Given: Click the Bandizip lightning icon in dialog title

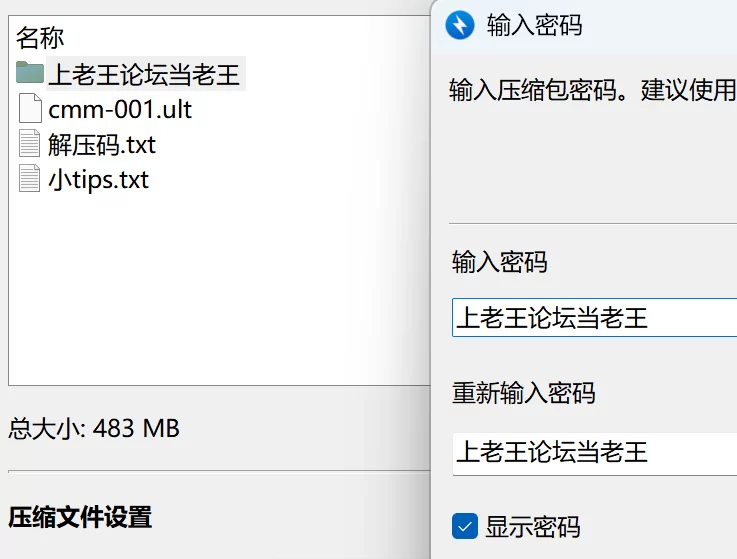Looking at the screenshot, I should (x=460, y=25).
